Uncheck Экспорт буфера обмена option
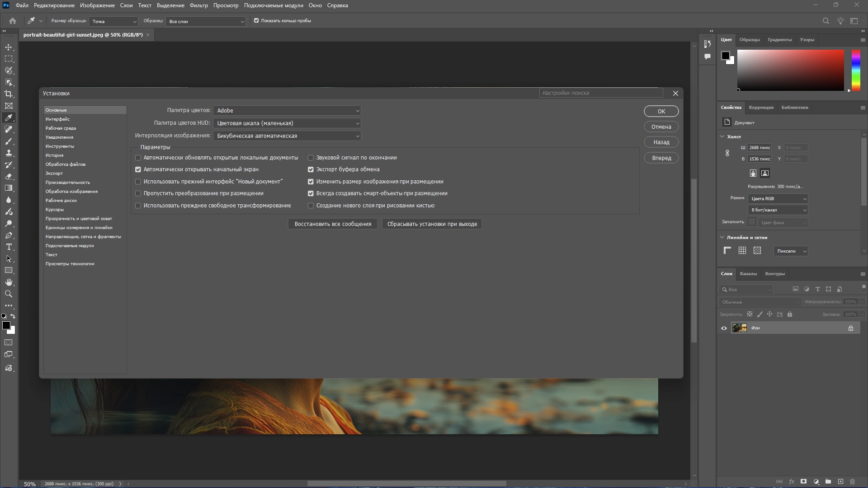Image resolution: width=868 pixels, height=488 pixels. click(x=311, y=169)
